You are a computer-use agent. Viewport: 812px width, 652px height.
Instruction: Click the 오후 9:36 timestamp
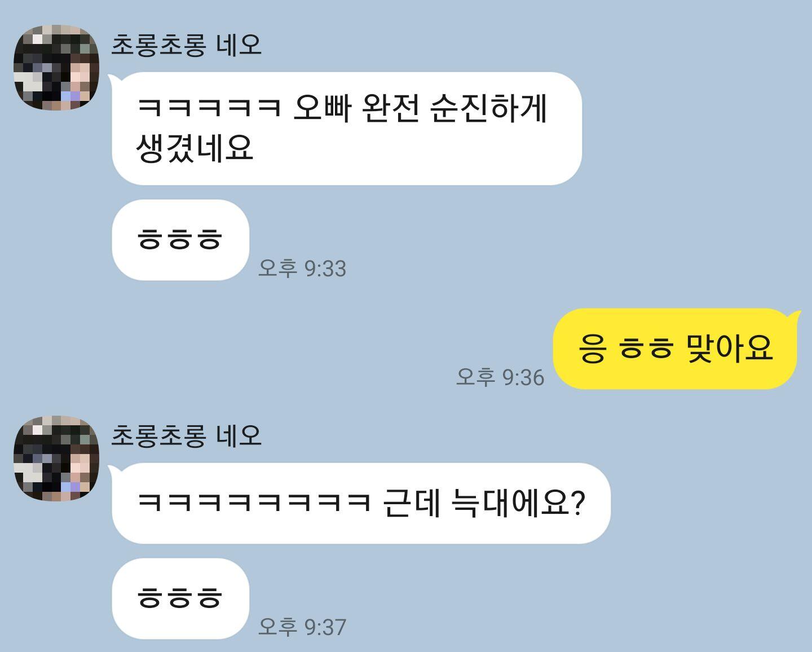(x=500, y=377)
